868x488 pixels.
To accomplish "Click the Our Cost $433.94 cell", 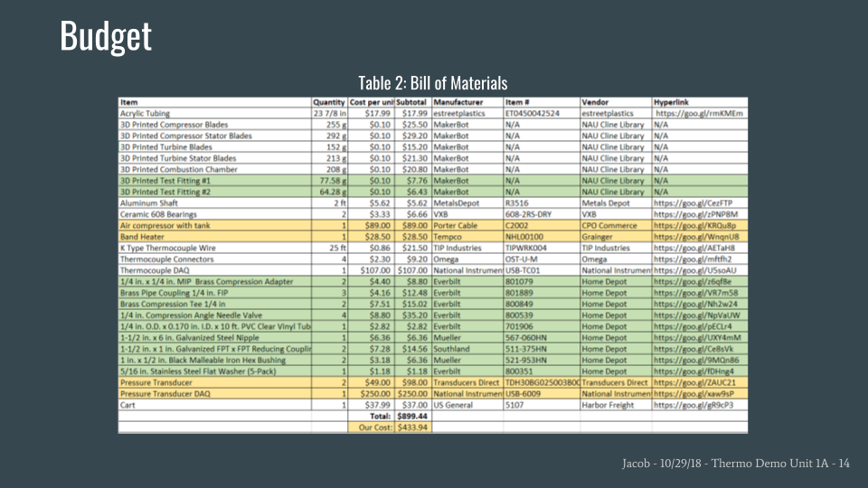I will click(412, 427).
